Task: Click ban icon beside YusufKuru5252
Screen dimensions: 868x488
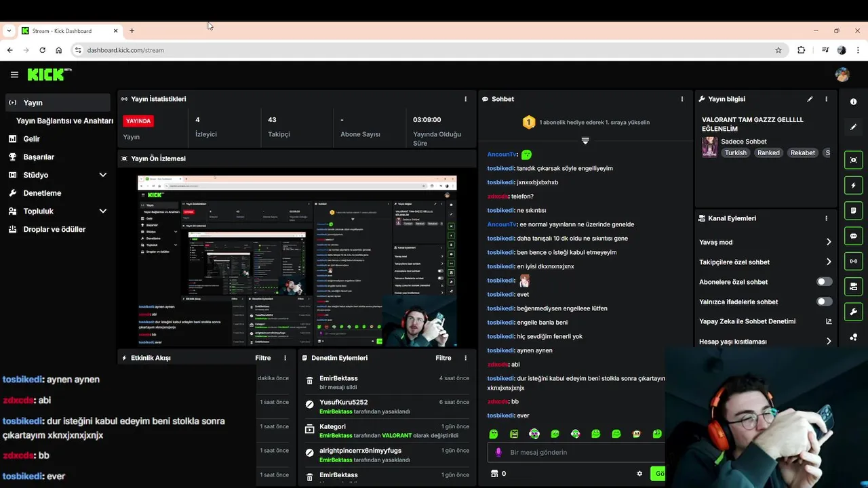Action: [x=310, y=405]
